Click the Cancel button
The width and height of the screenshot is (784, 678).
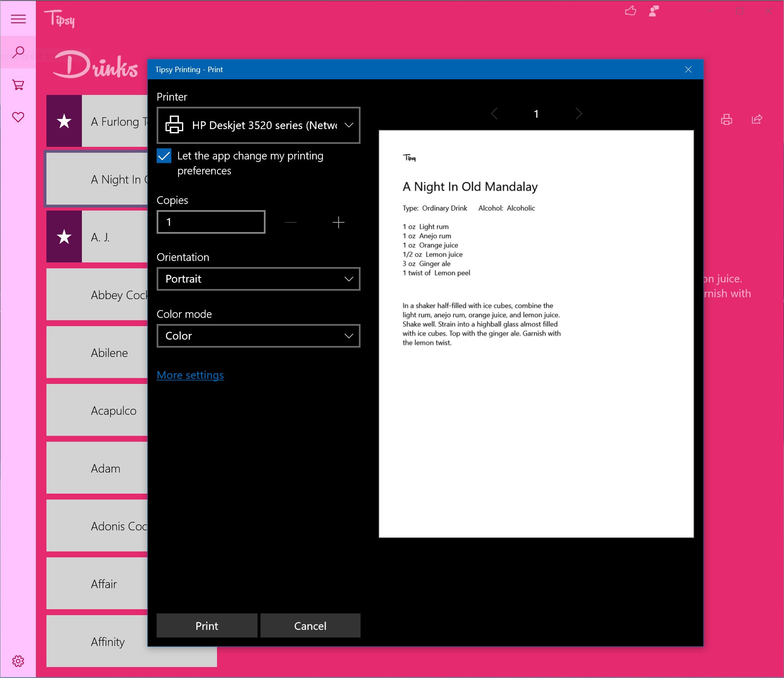click(x=310, y=626)
